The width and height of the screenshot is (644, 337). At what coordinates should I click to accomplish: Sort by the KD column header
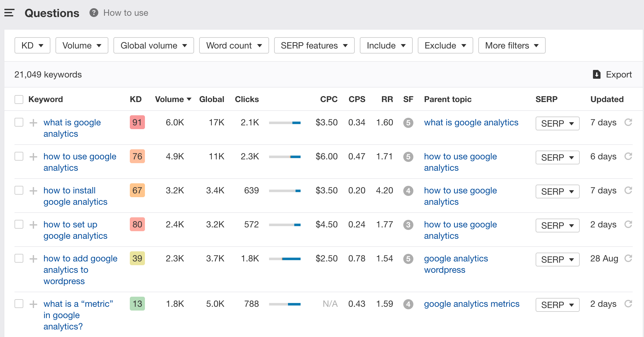coord(136,99)
